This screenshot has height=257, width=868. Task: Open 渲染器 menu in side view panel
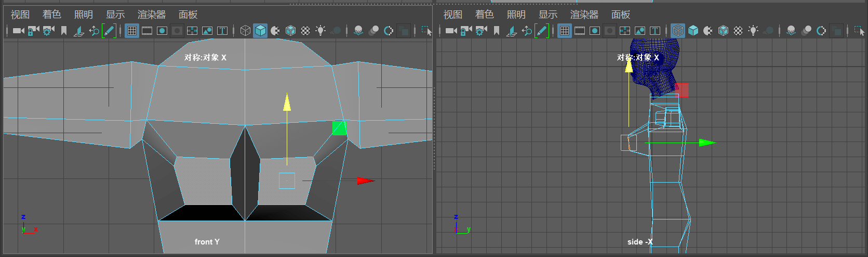[584, 15]
